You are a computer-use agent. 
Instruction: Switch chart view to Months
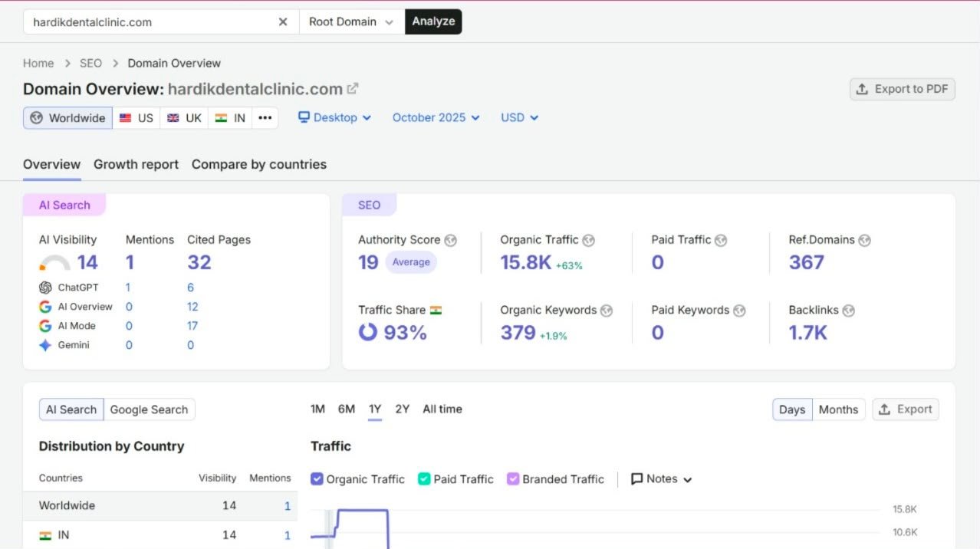838,409
